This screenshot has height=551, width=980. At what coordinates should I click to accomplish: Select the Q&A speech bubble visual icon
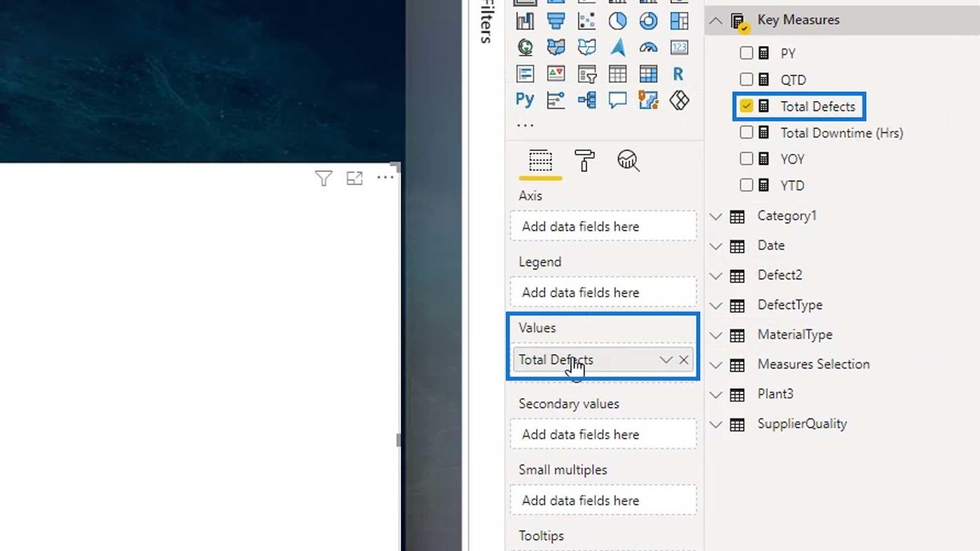(x=617, y=100)
